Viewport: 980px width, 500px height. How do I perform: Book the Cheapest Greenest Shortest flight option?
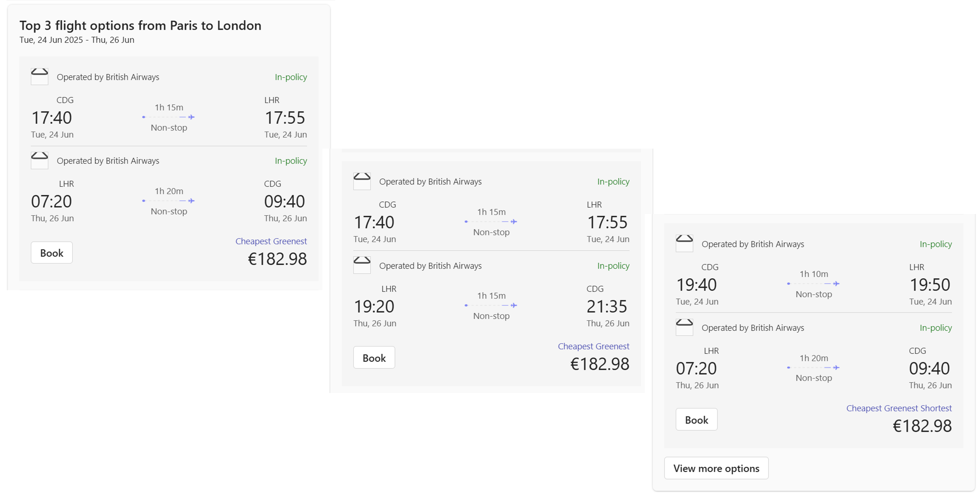[x=696, y=420]
